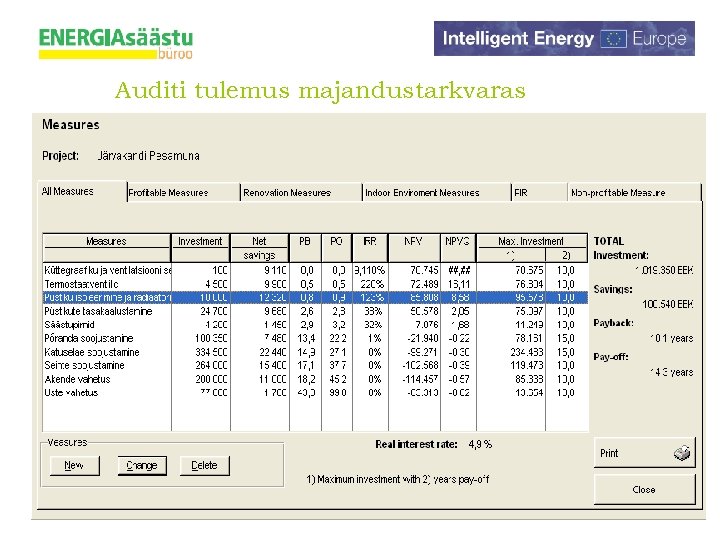Image resolution: width=720 pixels, height=540 pixels.
Task: Select the Akende vahetus row
Action: pyautogui.click(x=315, y=379)
